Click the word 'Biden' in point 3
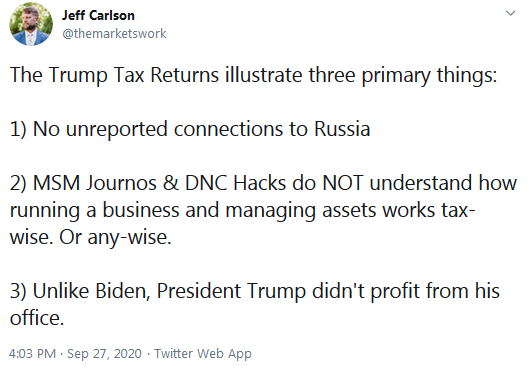 (x=122, y=291)
